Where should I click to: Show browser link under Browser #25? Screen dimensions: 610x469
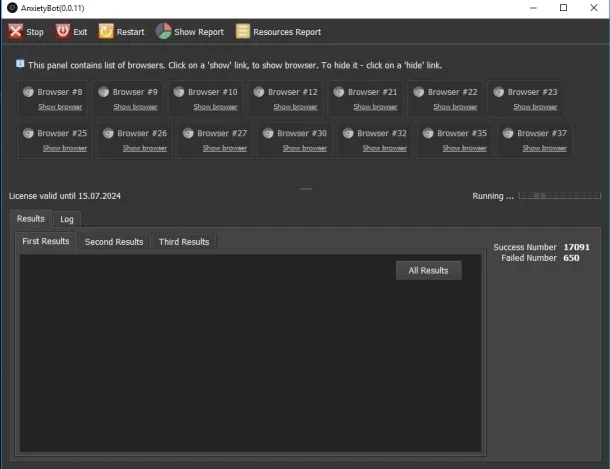(65, 148)
